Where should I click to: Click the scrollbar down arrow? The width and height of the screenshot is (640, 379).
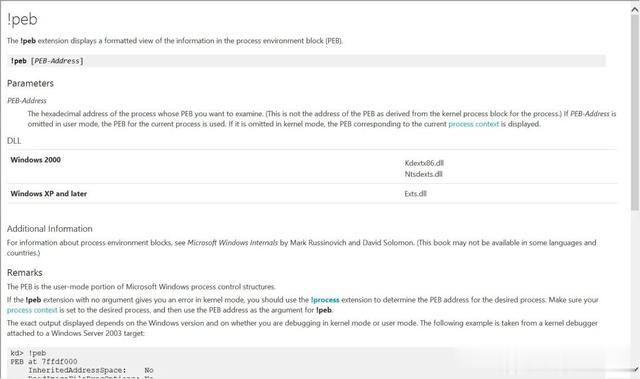point(635,370)
